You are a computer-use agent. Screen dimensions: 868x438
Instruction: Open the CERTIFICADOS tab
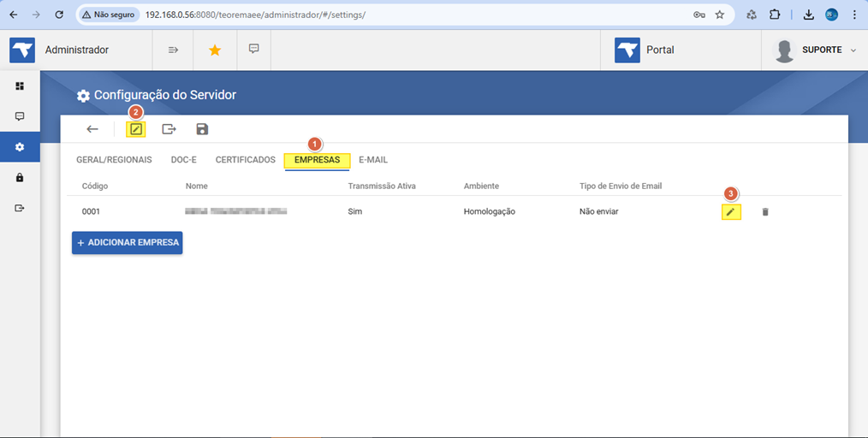coord(245,160)
